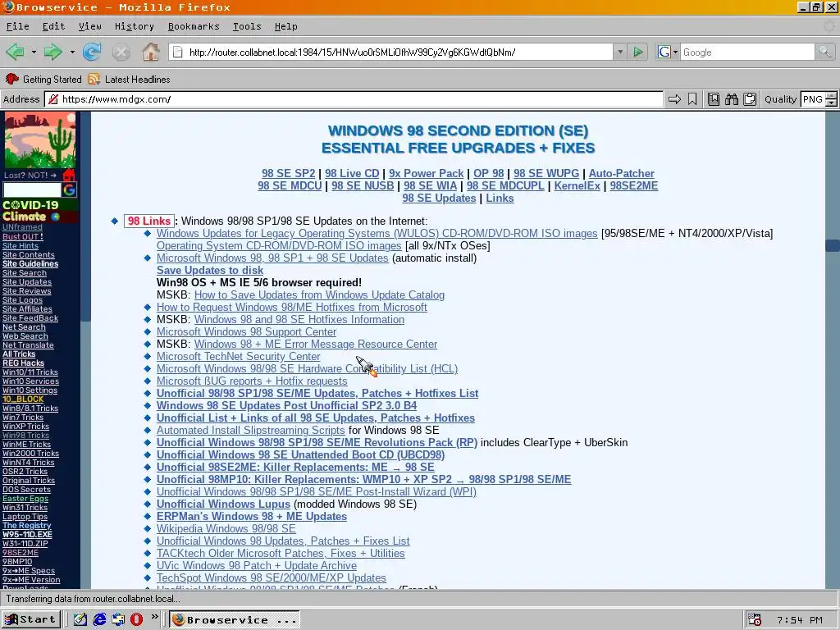840x630 pixels.
Task: Open the History menu
Action: click(x=134, y=26)
